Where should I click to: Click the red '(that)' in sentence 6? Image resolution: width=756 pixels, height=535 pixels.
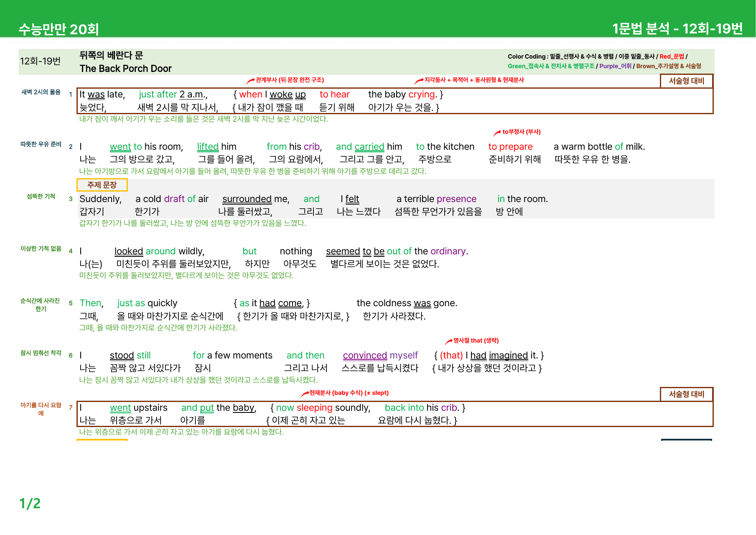coord(451,356)
